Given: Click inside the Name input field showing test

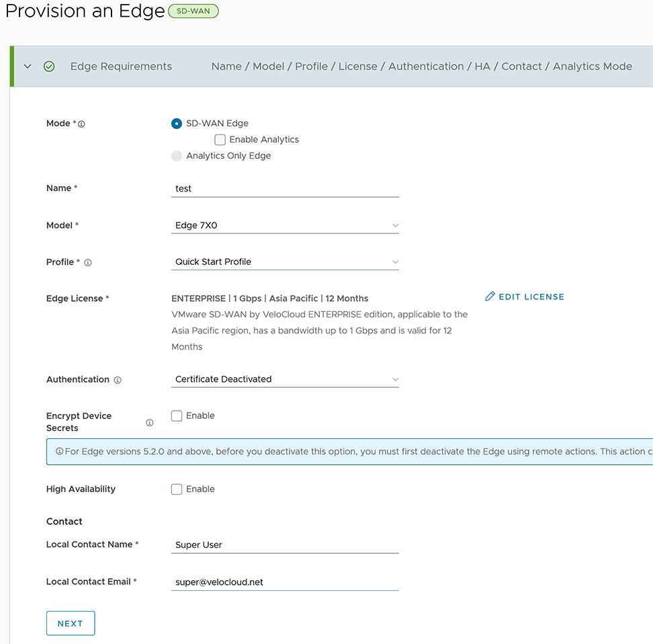Looking at the screenshot, I should (285, 188).
